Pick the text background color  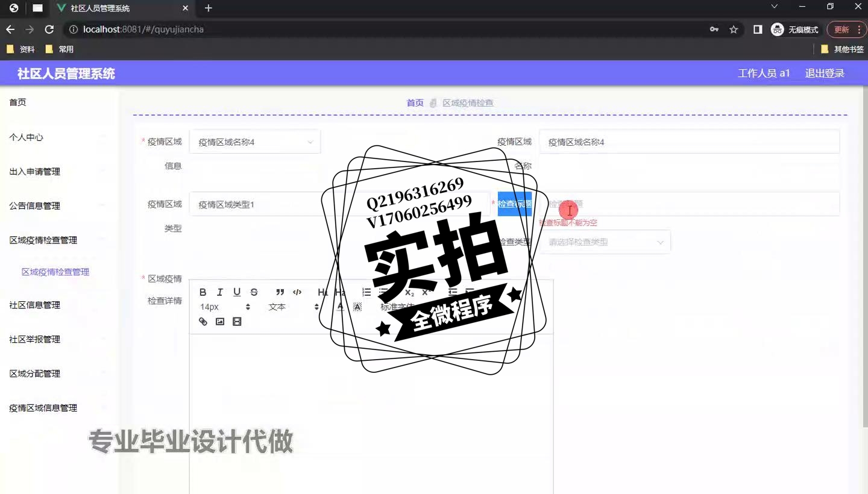click(x=357, y=307)
